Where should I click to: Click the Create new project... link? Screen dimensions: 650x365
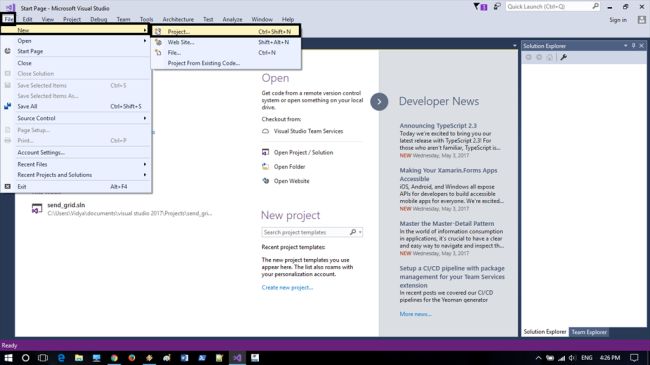(x=287, y=287)
